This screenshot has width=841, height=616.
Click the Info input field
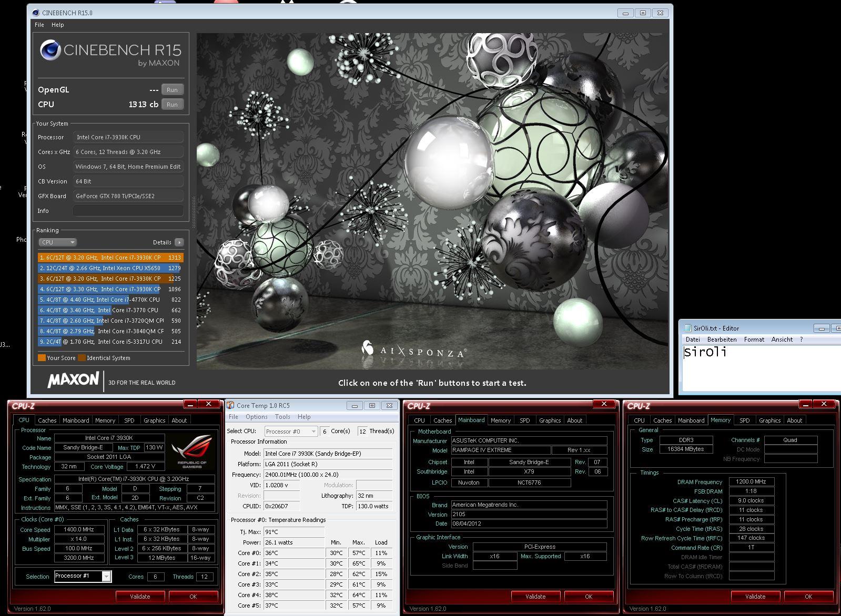tap(128, 211)
